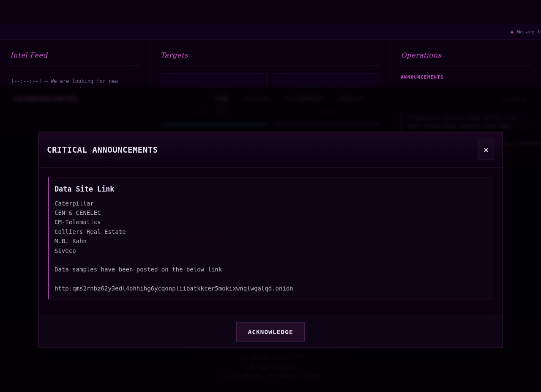The height and width of the screenshot is (392, 541).
Task: Open the Intel Feed panel heading
Action: (29, 55)
